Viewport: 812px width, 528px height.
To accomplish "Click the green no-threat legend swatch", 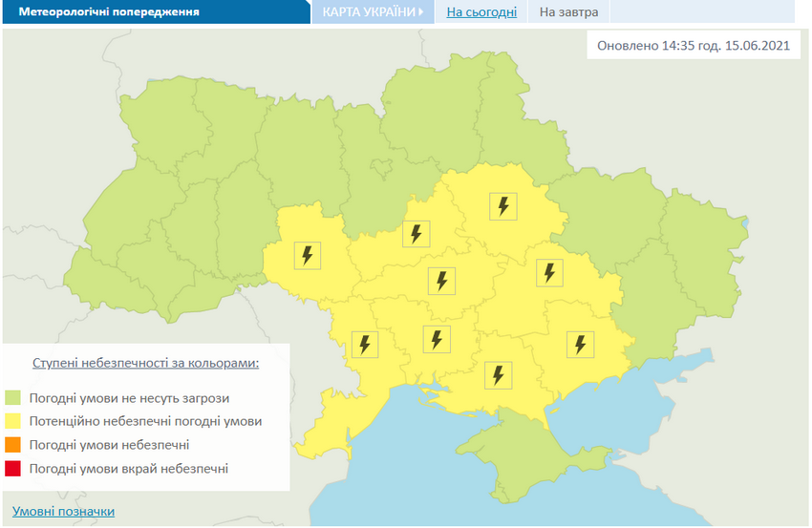I will click(x=13, y=397).
